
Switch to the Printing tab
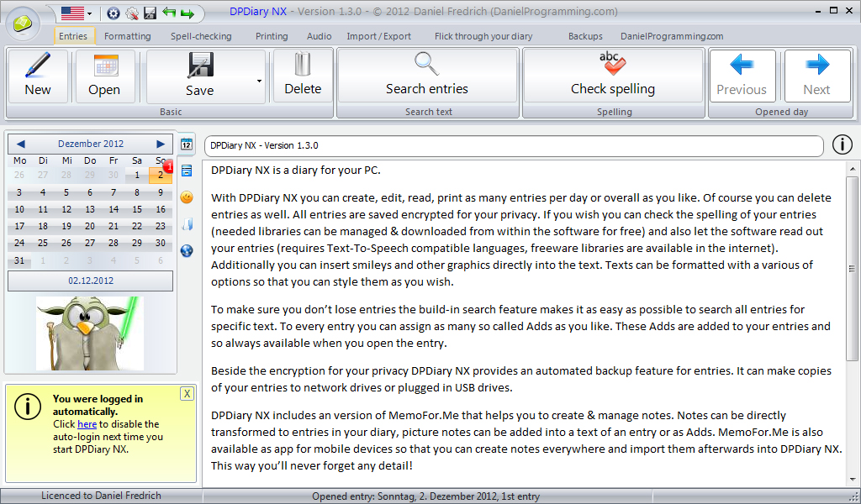pyautogui.click(x=272, y=36)
